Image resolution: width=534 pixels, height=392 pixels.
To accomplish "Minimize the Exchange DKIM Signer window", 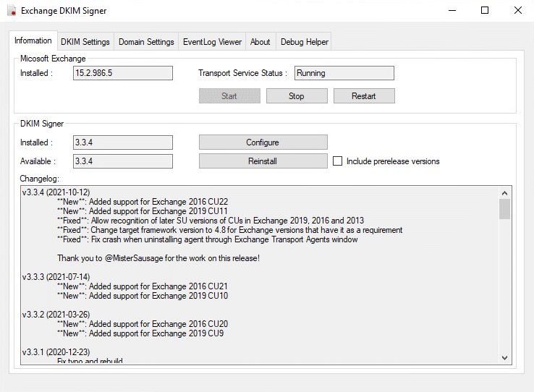I will 452,11.
